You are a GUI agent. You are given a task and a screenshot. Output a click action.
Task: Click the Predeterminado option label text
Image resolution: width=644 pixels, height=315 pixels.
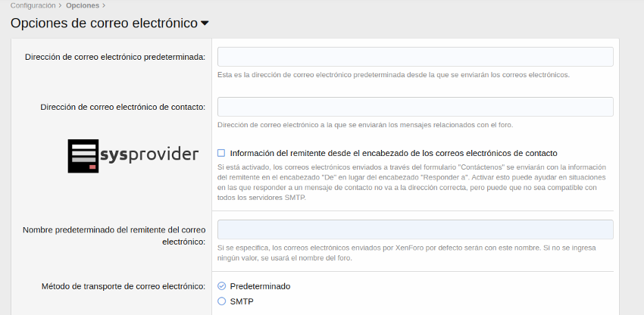[260, 286]
